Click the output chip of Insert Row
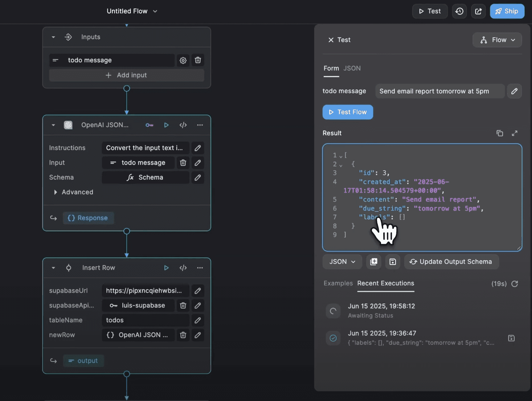 (x=83, y=361)
